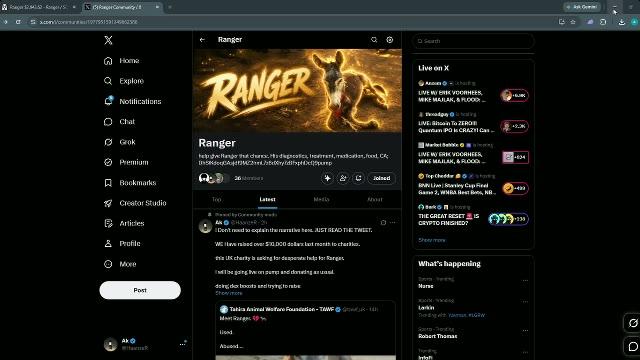The width and height of the screenshot is (640, 360).
Task: Open Home from the left sidebar
Action: click(x=122, y=60)
